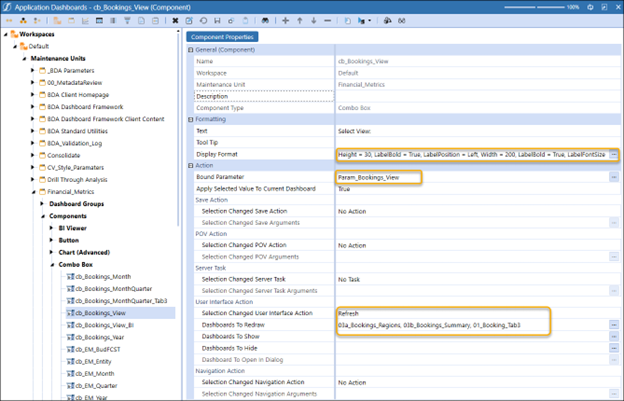Image resolution: width=624 pixels, height=401 pixels.
Task: Click the plus Add toolbar icon
Action: tap(285, 21)
